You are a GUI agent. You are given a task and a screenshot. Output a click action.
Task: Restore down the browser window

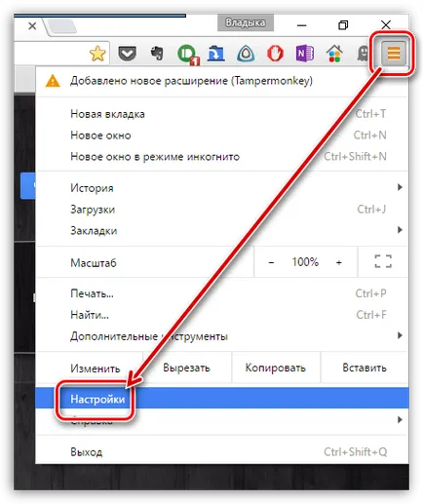pyautogui.click(x=343, y=25)
